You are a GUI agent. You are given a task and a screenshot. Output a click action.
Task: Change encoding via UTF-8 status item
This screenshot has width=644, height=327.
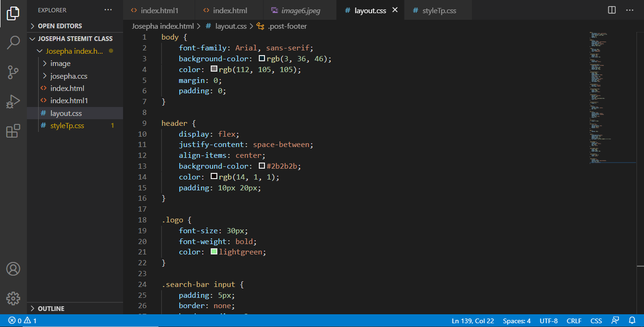(x=549, y=321)
